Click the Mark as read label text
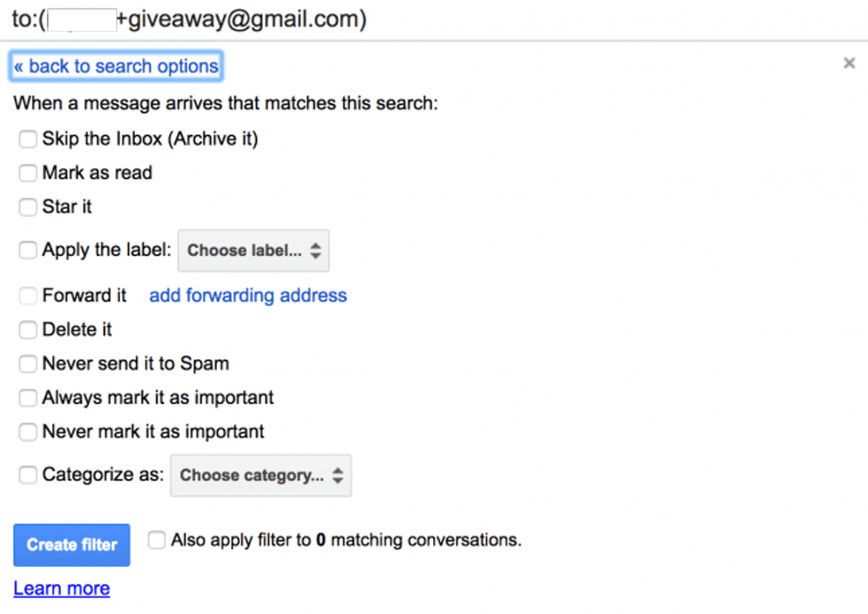The height and width of the screenshot is (614, 868). click(97, 174)
